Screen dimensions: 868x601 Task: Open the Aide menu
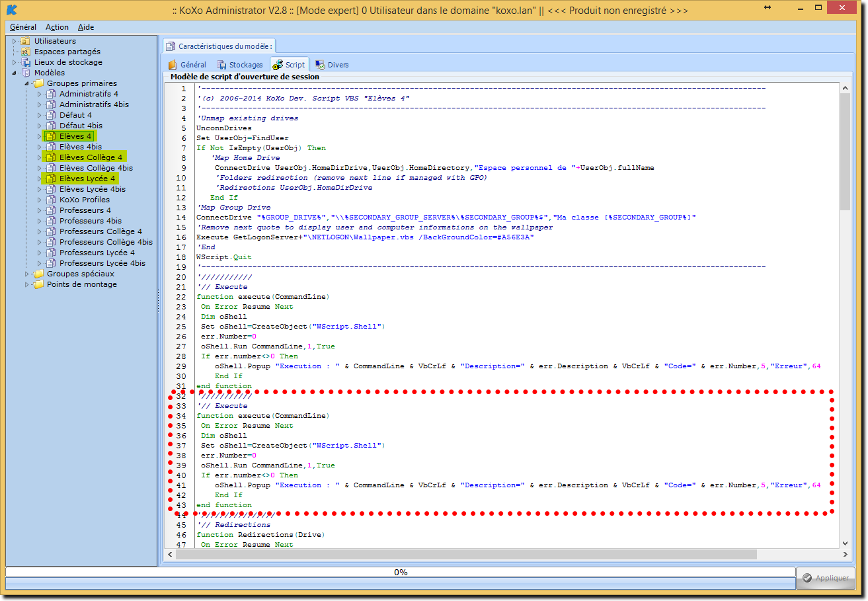86,27
